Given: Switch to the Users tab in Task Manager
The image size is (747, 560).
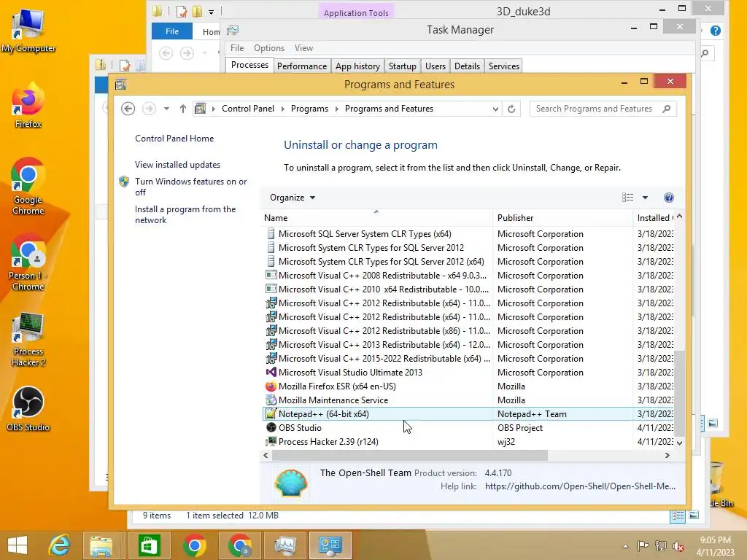Looking at the screenshot, I should coord(436,66).
